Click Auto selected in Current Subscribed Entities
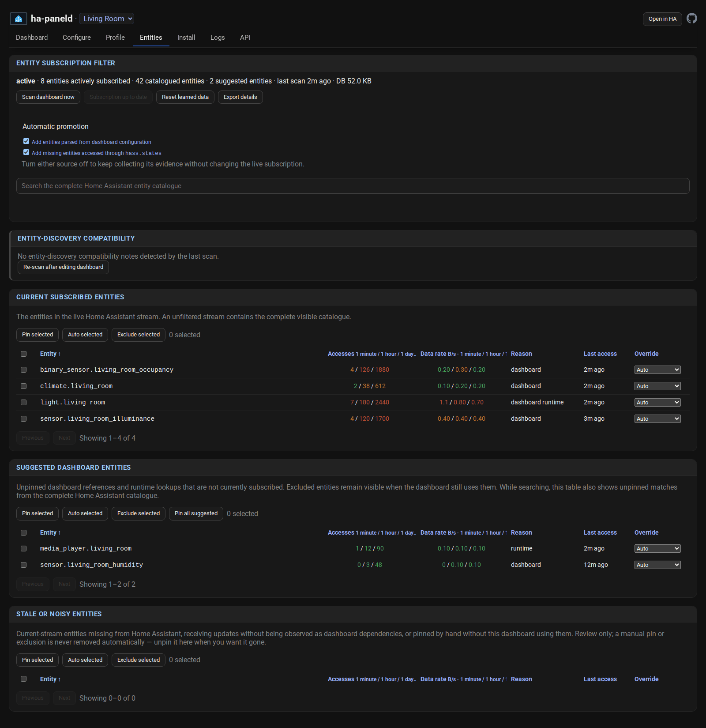706x728 pixels. click(85, 335)
